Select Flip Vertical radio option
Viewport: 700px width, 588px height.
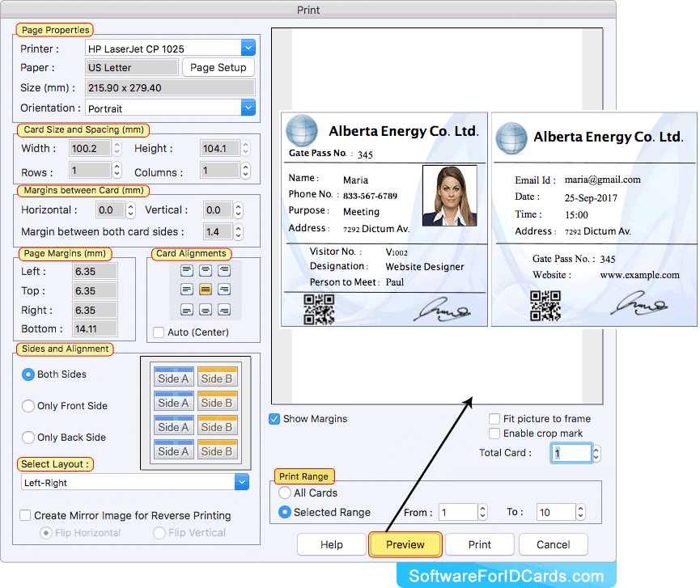point(159,533)
